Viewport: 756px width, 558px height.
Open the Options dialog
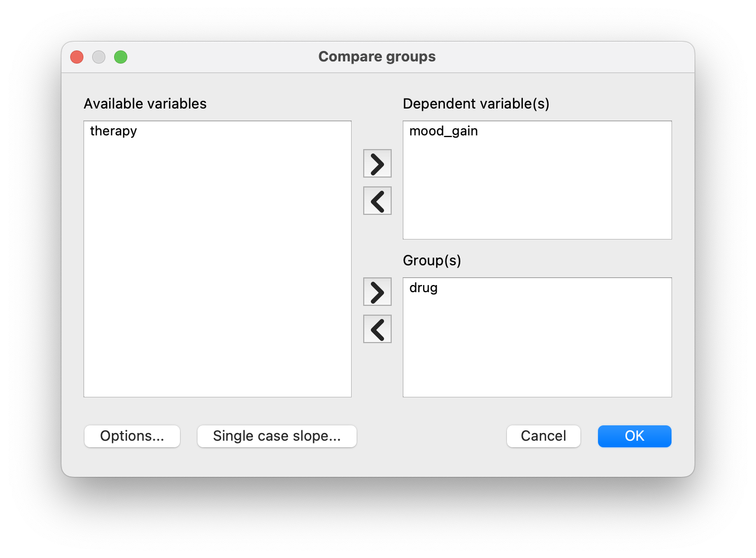[x=132, y=436]
